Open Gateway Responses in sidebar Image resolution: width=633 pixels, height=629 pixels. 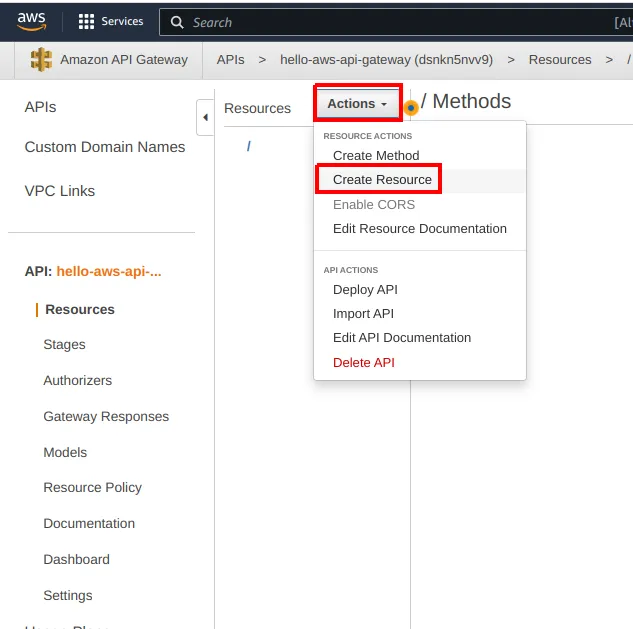coord(106,416)
